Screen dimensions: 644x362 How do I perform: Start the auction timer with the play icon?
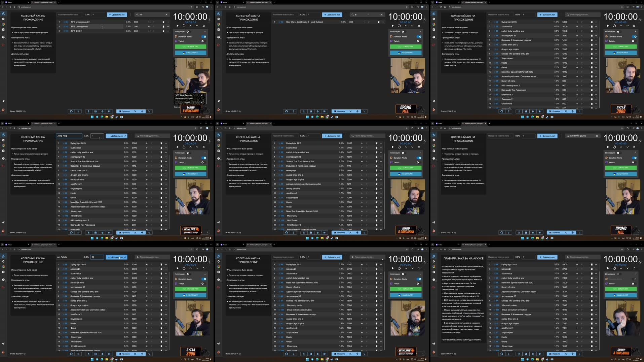click(178, 26)
